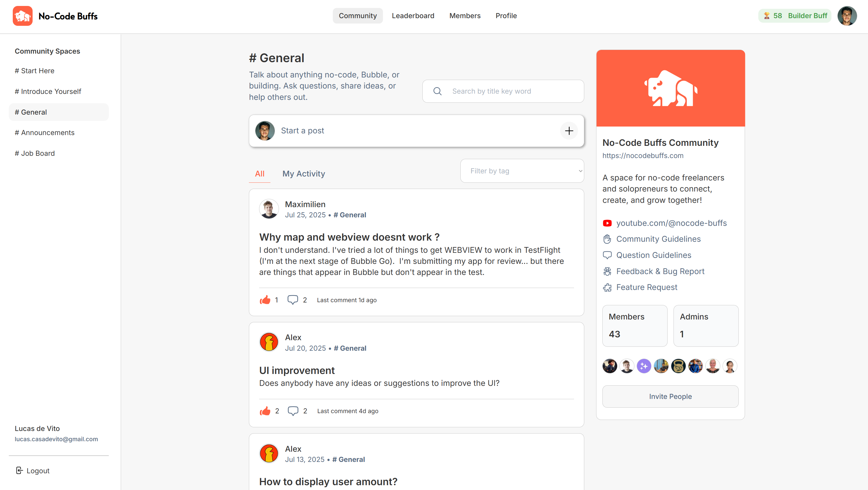Screen dimensions: 868x490
Task: Open Community Guidelines link
Action: tap(659, 239)
